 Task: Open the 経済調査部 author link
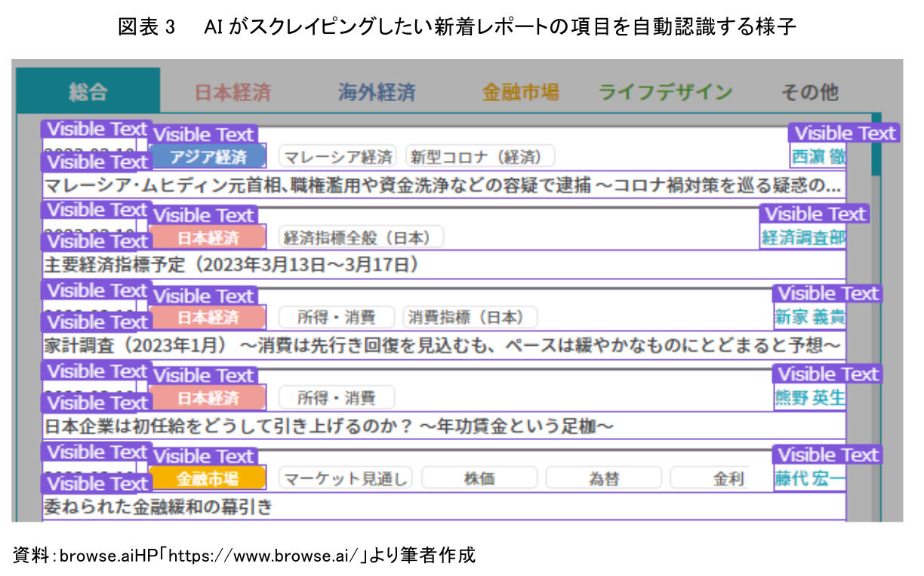[803, 237]
